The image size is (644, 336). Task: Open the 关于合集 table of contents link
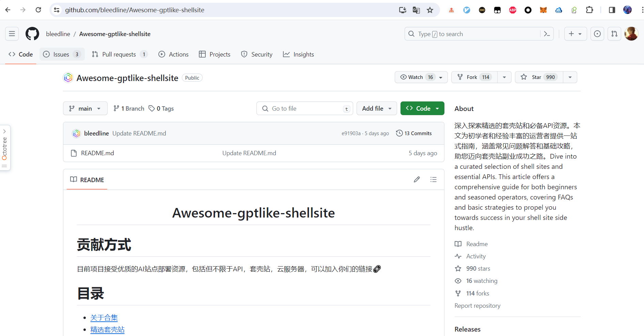click(x=104, y=318)
